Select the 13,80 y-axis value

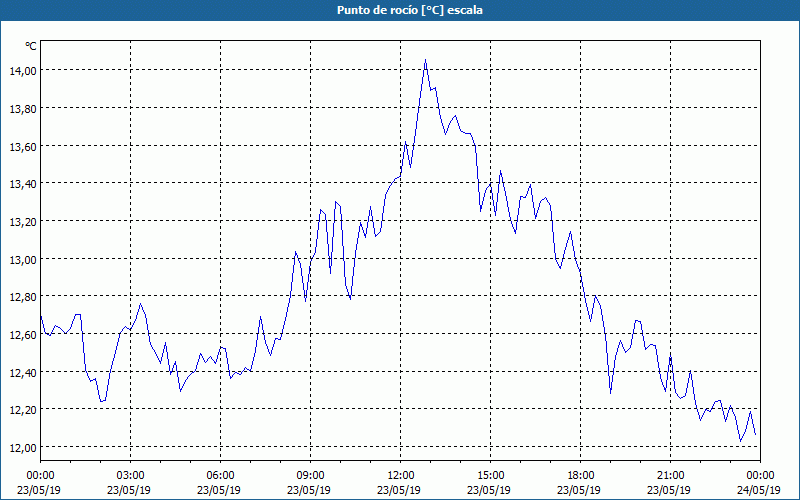pos(23,109)
